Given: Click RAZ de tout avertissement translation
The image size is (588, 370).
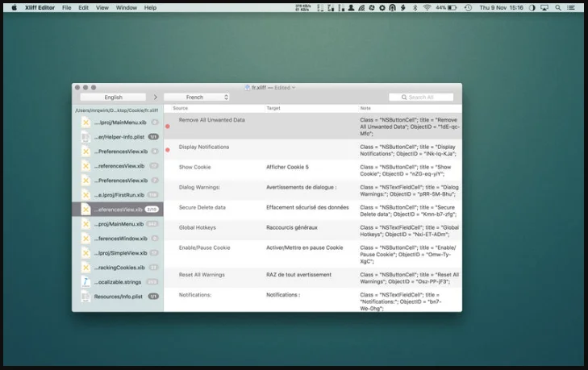Looking at the screenshot, I should pyautogui.click(x=298, y=275).
